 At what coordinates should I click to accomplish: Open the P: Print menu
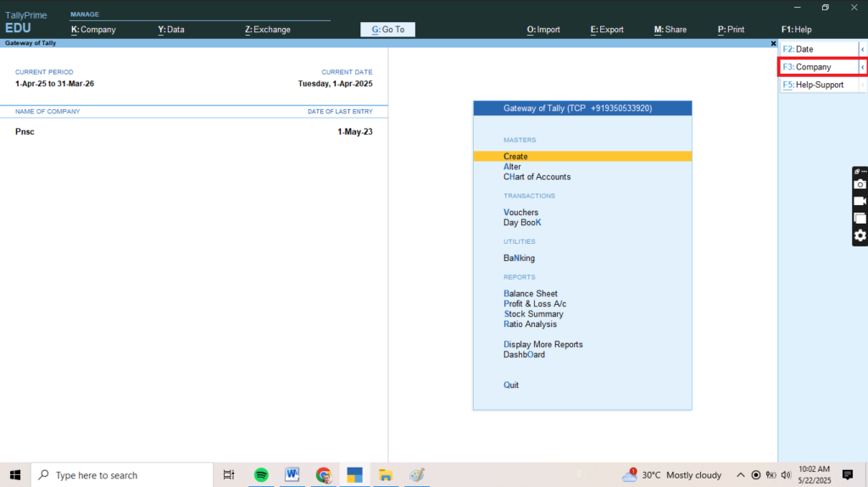pos(732,30)
